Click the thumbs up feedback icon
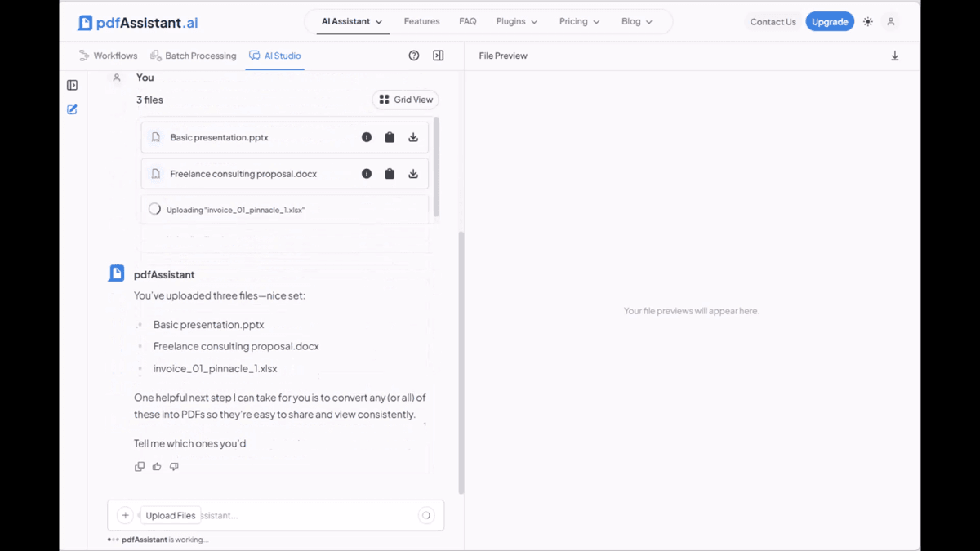 point(157,467)
